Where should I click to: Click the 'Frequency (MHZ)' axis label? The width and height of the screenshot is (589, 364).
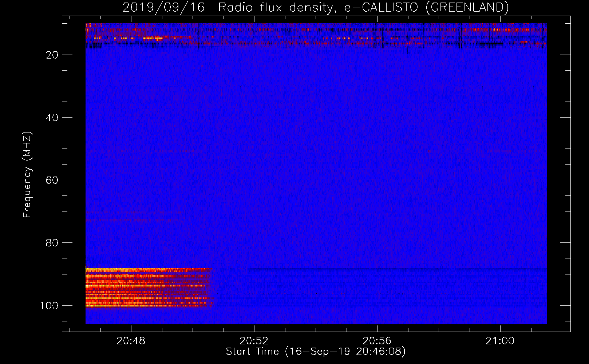point(27,175)
